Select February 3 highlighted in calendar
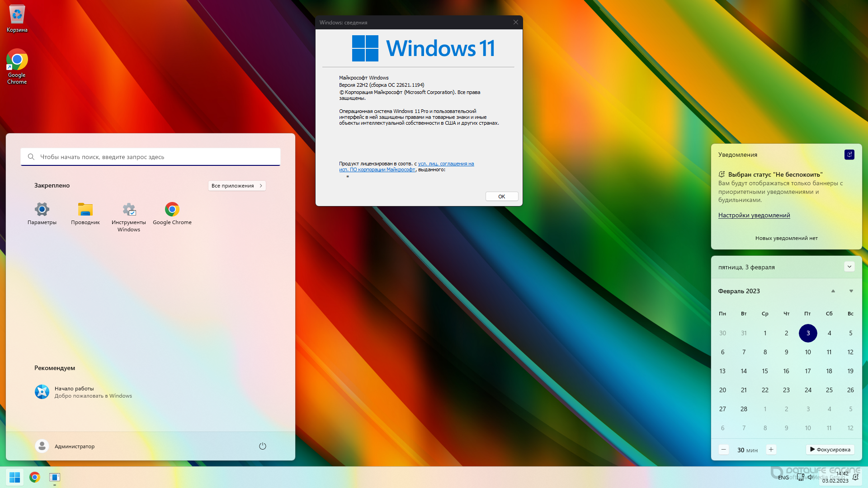 808,333
